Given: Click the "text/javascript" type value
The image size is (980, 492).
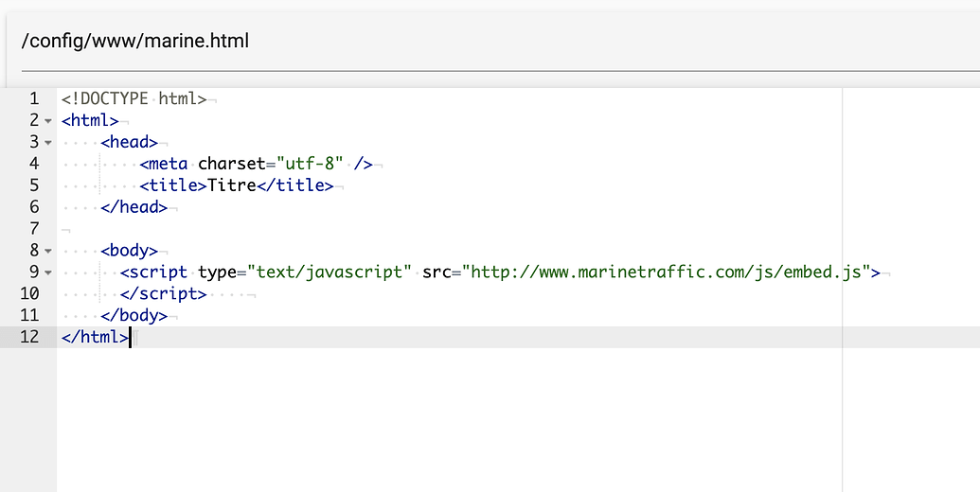Looking at the screenshot, I should [329, 272].
